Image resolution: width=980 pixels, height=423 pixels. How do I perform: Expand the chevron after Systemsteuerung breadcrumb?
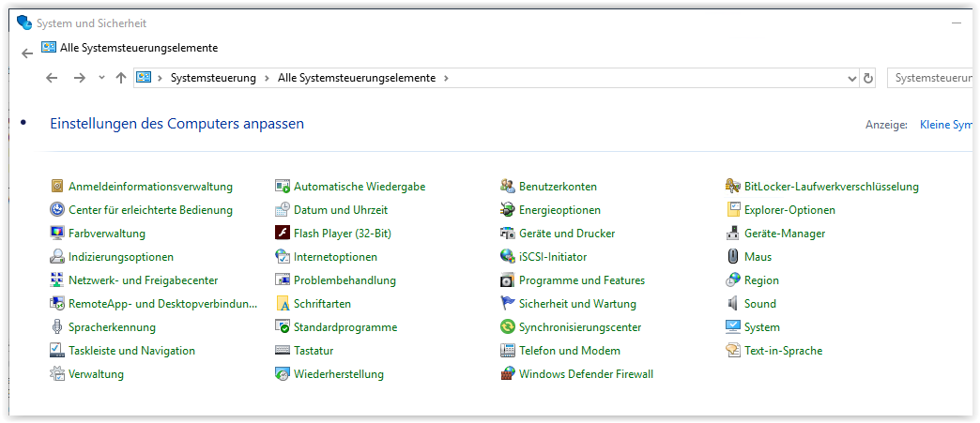[x=267, y=79]
